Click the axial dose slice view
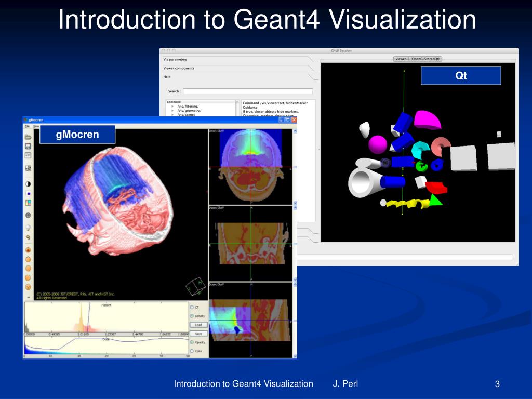The image size is (532, 399). [250, 167]
